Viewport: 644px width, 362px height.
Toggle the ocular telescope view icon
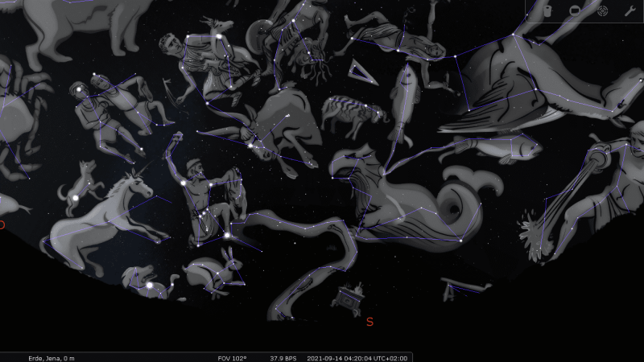click(x=547, y=11)
